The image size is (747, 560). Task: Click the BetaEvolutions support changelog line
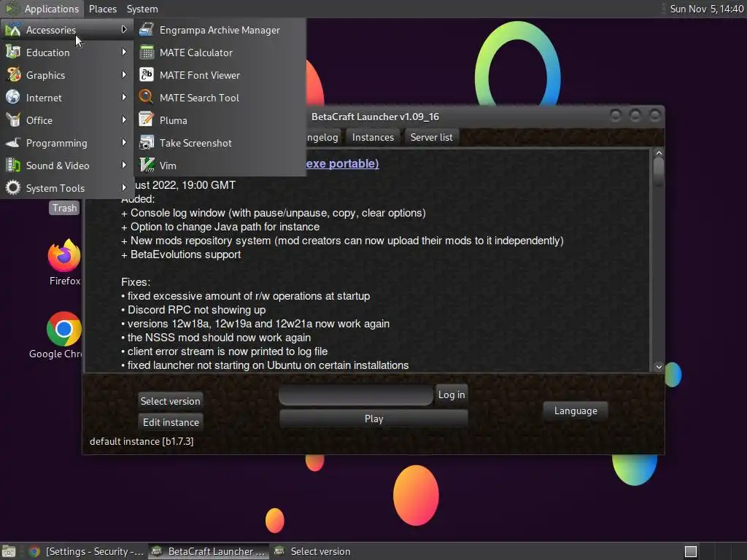pyautogui.click(x=181, y=254)
